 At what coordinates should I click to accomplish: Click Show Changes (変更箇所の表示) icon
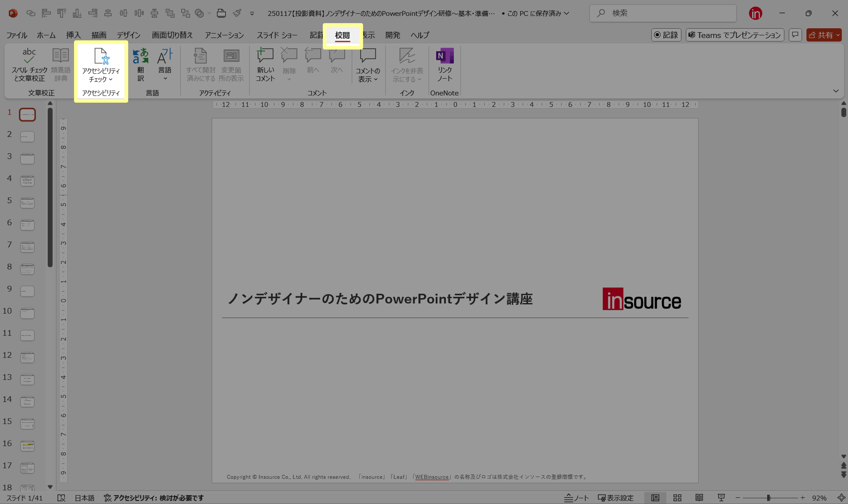(231, 64)
